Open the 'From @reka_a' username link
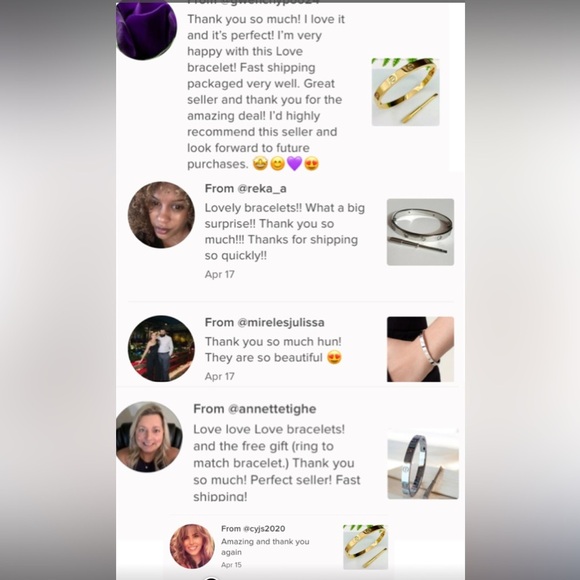Viewport: 580px width, 580px height. click(x=246, y=189)
